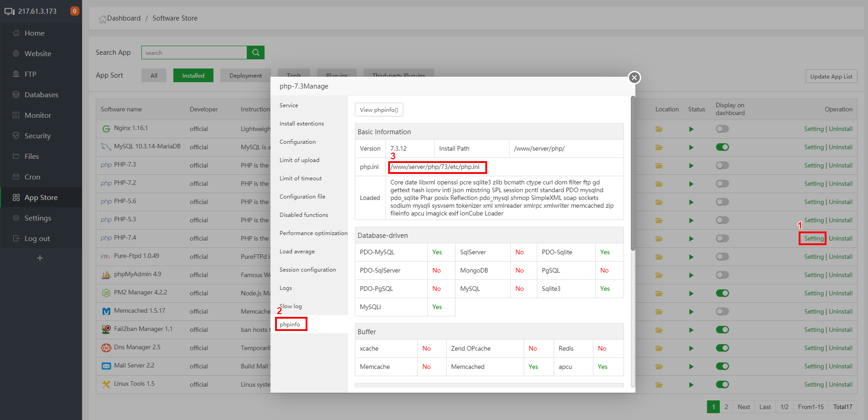The height and width of the screenshot is (420, 868).
Task: Click the Memcached 1.5.17 app icon
Action: click(106, 311)
